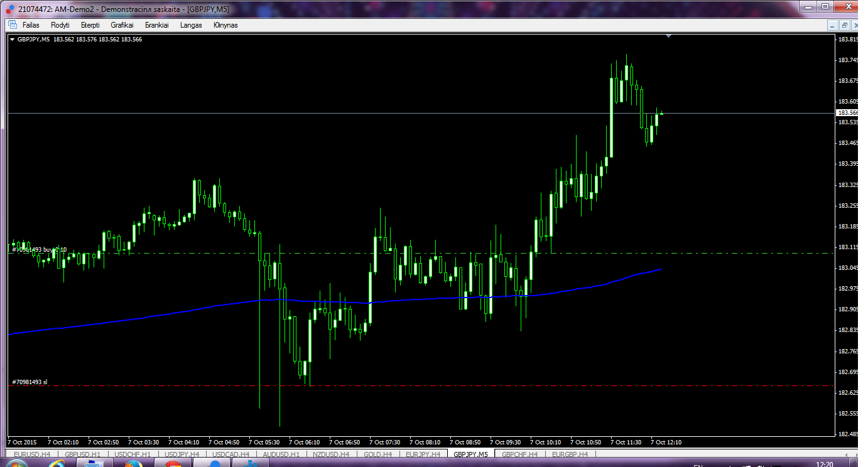Switch to the GOLD,H4 chart tab
This screenshot has width=868, height=467.
pos(377,454)
